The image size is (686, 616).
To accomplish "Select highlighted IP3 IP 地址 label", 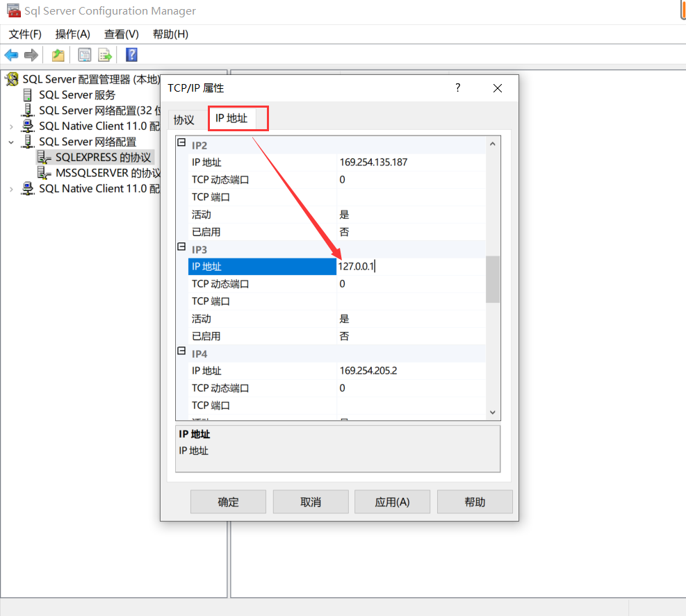I will tap(262, 267).
